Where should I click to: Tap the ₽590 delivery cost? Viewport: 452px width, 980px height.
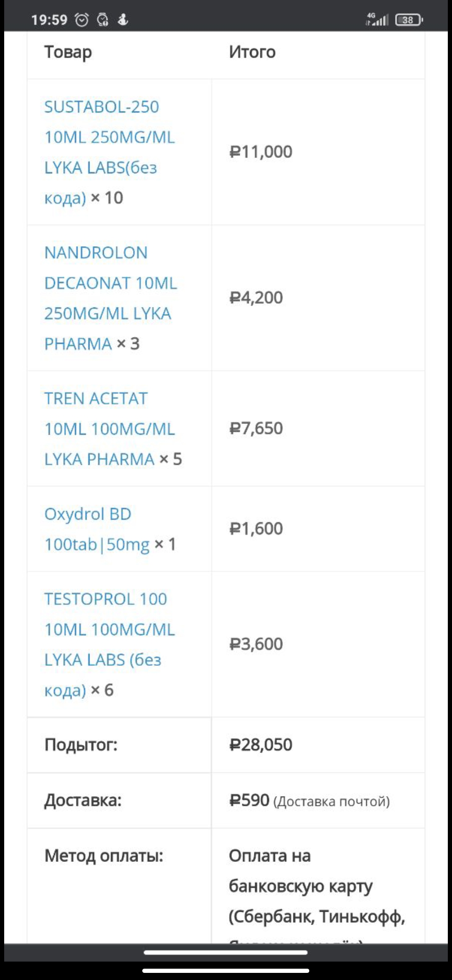249,800
